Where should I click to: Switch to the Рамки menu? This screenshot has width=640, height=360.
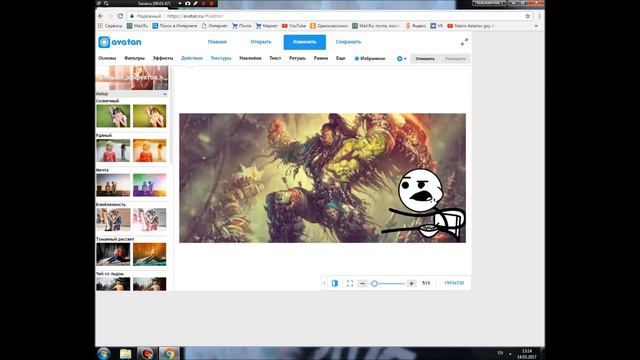321,58
